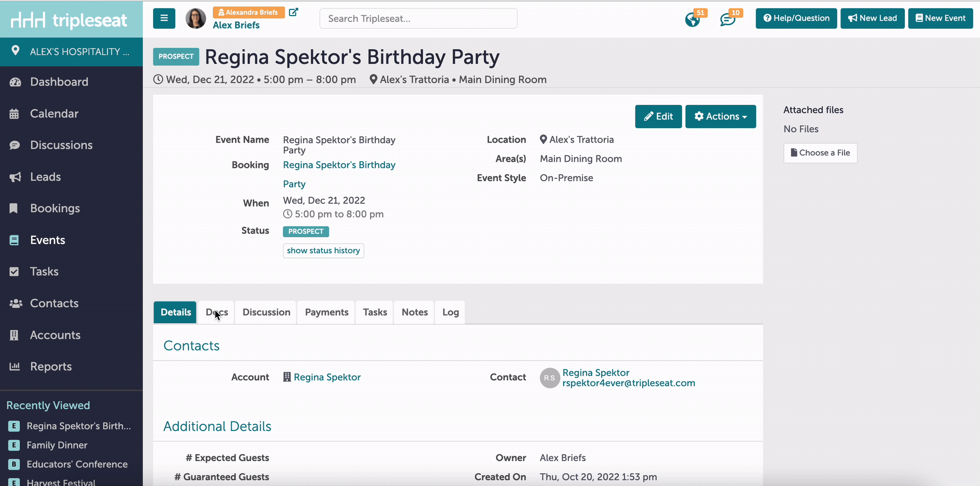Click the PROSPECT badge beside the event title

(176, 57)
